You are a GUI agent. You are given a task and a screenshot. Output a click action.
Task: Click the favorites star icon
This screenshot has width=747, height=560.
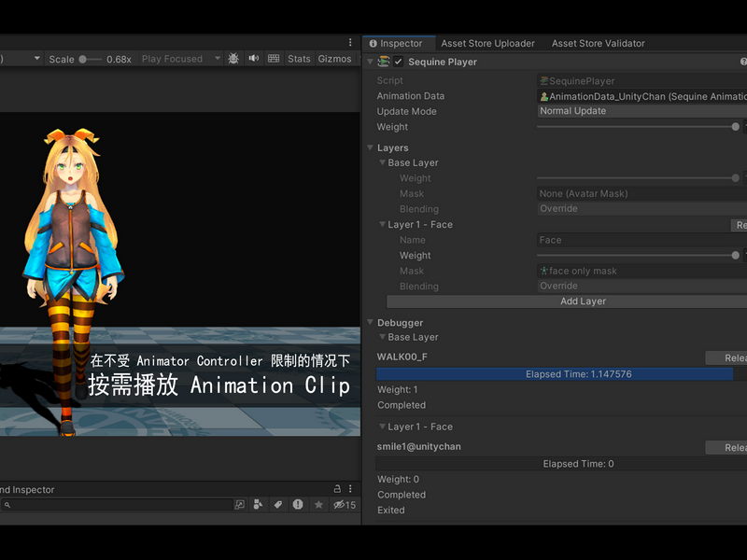pyautogui.click(x=318, y=505)
